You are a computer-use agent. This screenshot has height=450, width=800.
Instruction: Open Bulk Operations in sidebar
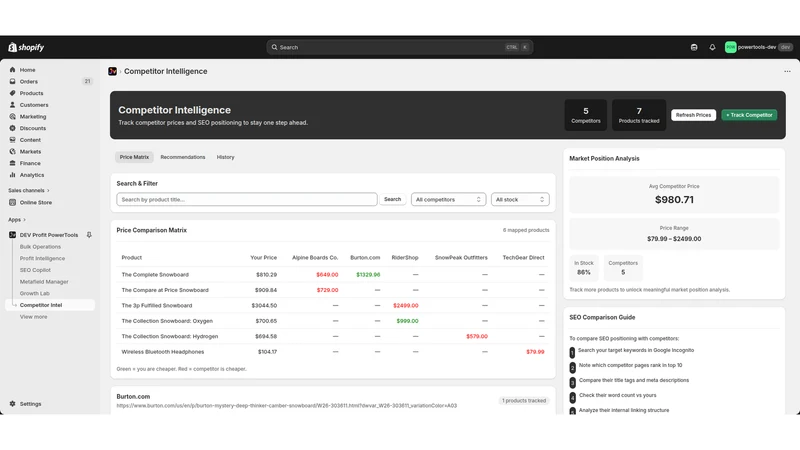(x=40, y=247)
